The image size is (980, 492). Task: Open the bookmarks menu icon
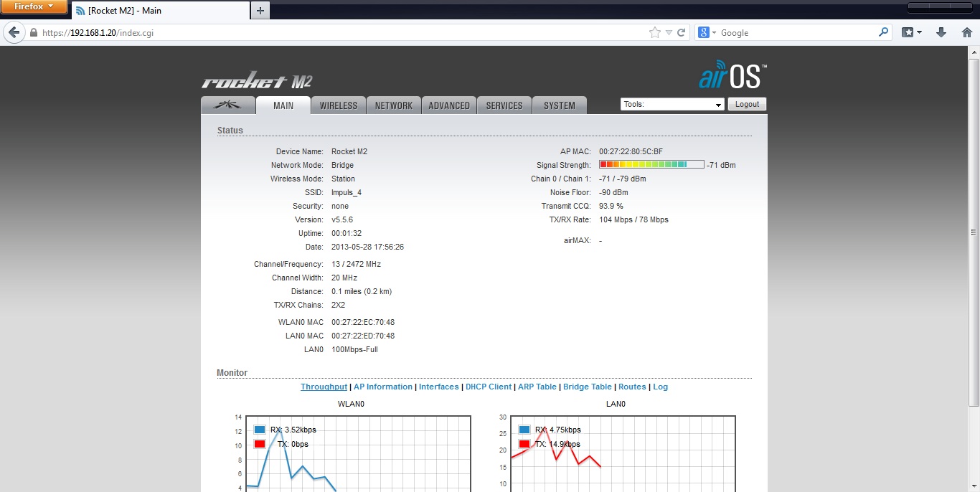tap(911, 32)
